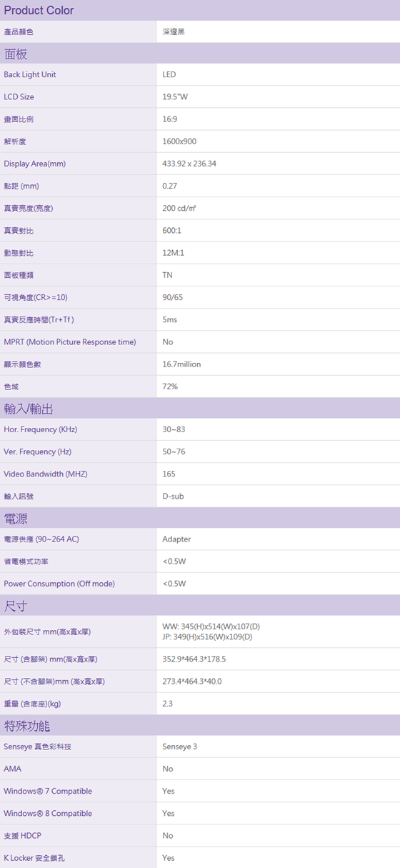
Task: Click the 16.7million color value
Action: (x=181, y=364)
